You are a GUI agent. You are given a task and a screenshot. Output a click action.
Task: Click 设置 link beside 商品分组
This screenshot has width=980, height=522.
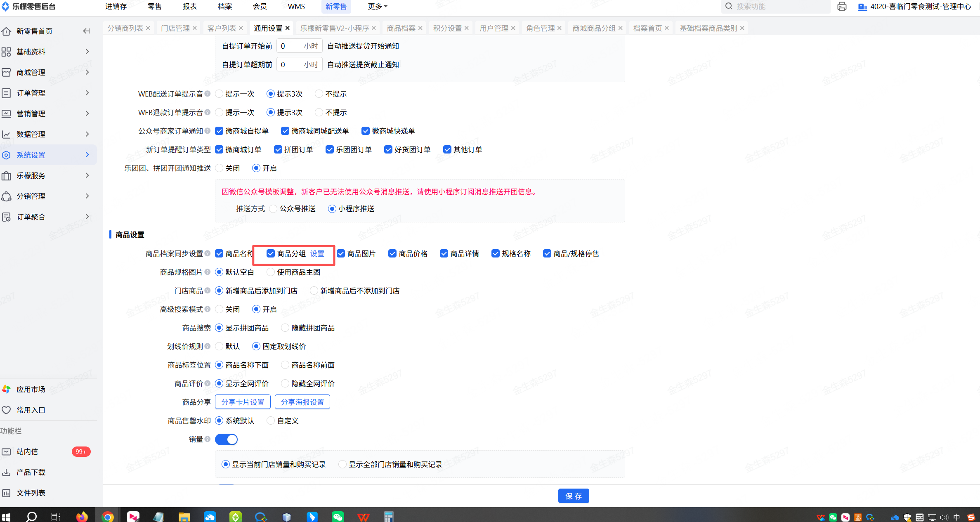[317, 253]
